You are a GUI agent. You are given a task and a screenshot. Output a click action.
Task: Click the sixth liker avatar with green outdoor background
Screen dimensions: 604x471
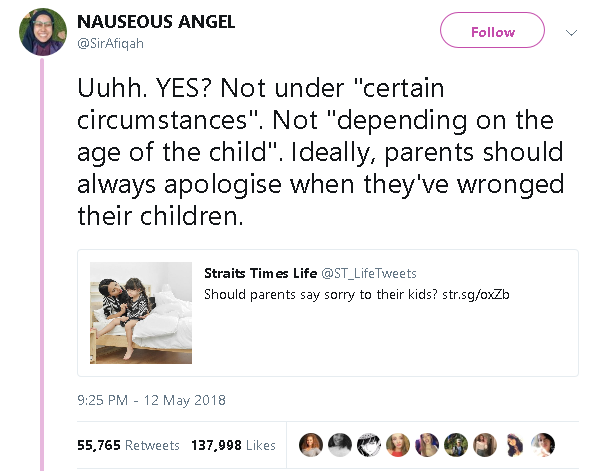(x=456, y=444)
